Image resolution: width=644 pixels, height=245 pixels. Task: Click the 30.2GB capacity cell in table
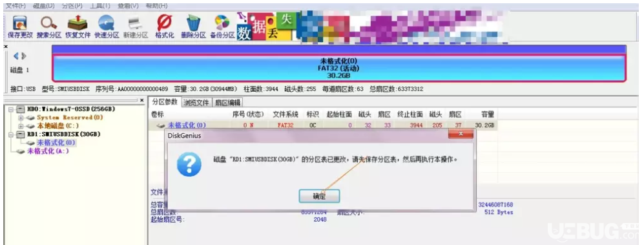[x=484, y=125]
